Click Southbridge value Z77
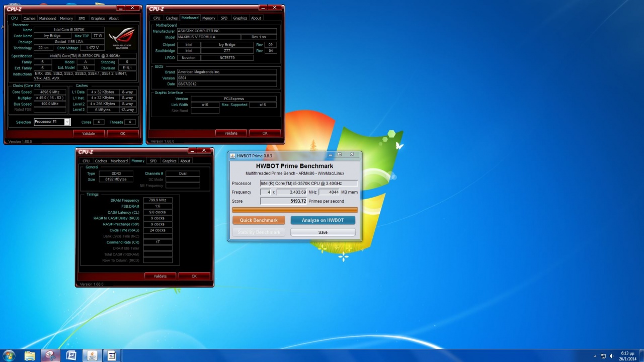 226,51
